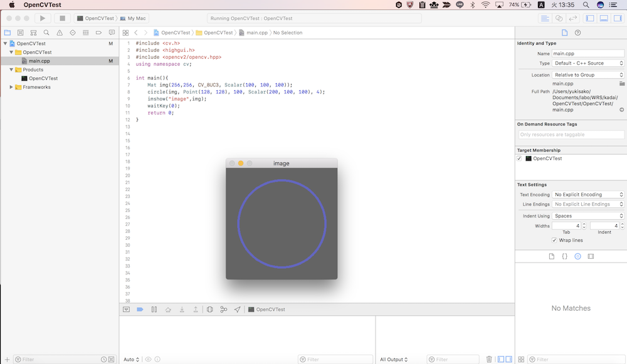Viewport: 627px width, 364px height.
Task: Open Debug Memory Graph icon
Action: point(224,309)
